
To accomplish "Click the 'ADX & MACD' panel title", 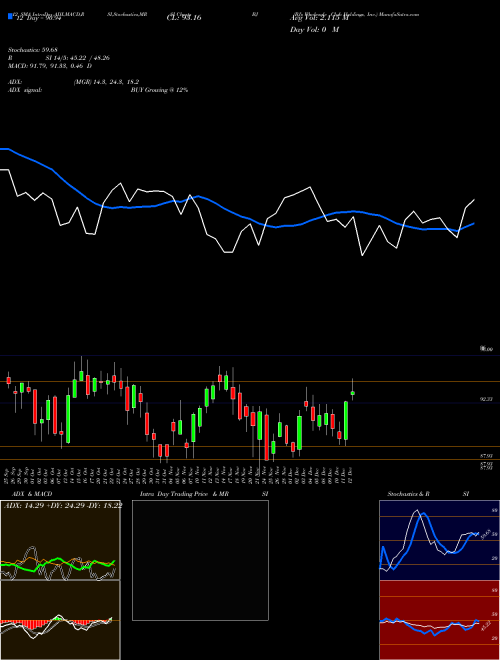I will (32, 494).
